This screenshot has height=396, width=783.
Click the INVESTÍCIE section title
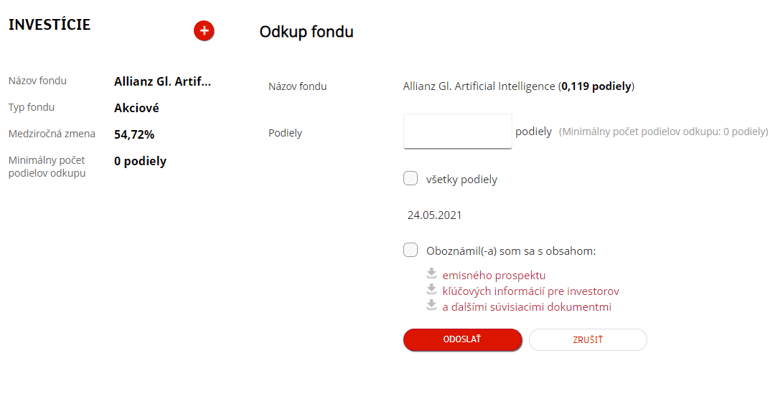(49, 24)
